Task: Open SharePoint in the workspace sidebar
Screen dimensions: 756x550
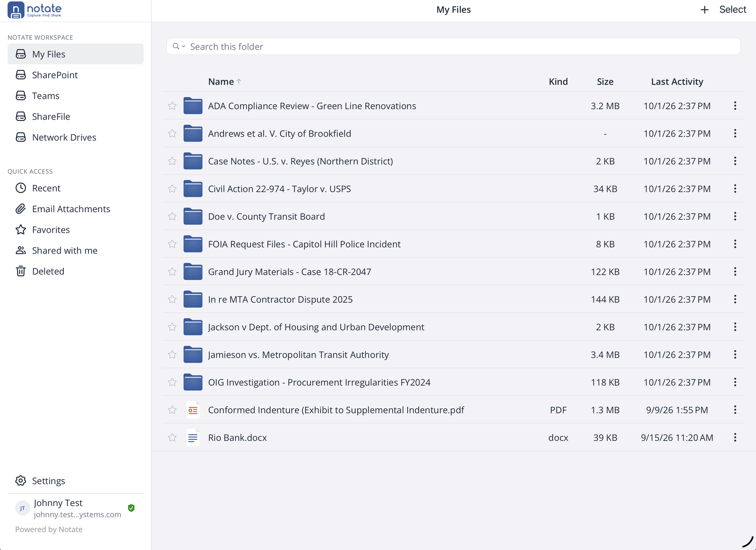Action: click(x=76, y=75)
